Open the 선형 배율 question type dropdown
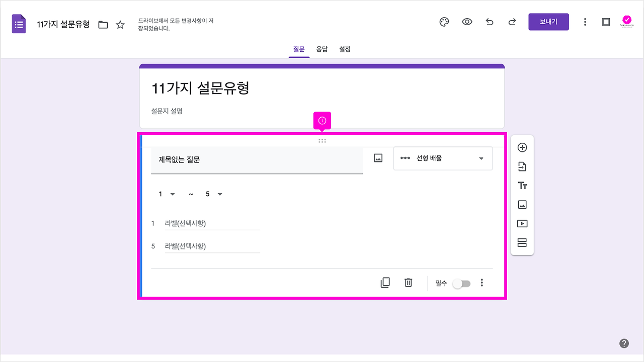This screenshot has height=362, width=644. [443, 158]
